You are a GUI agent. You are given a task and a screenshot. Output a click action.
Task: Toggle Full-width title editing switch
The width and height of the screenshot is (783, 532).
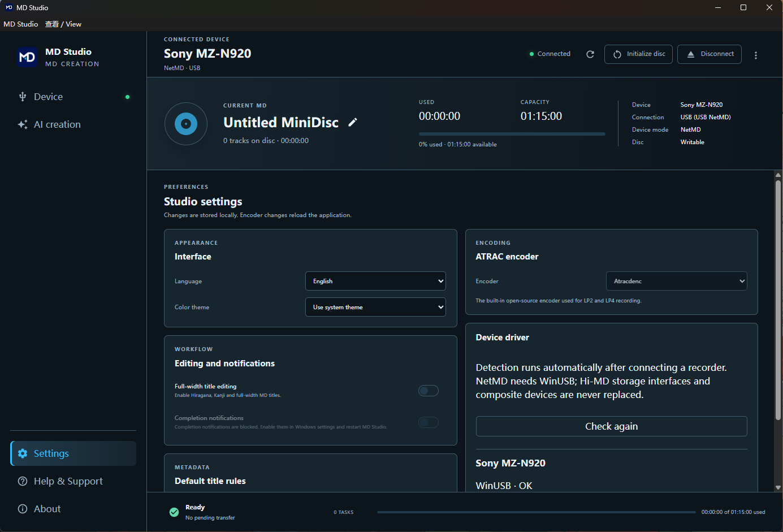point(429,391)
